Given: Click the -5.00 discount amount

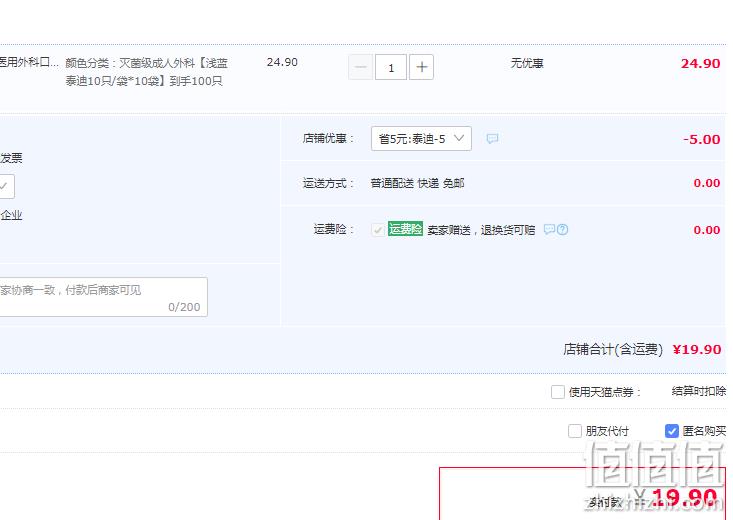Looking at the screenshot, I should [x=701, y=139].
